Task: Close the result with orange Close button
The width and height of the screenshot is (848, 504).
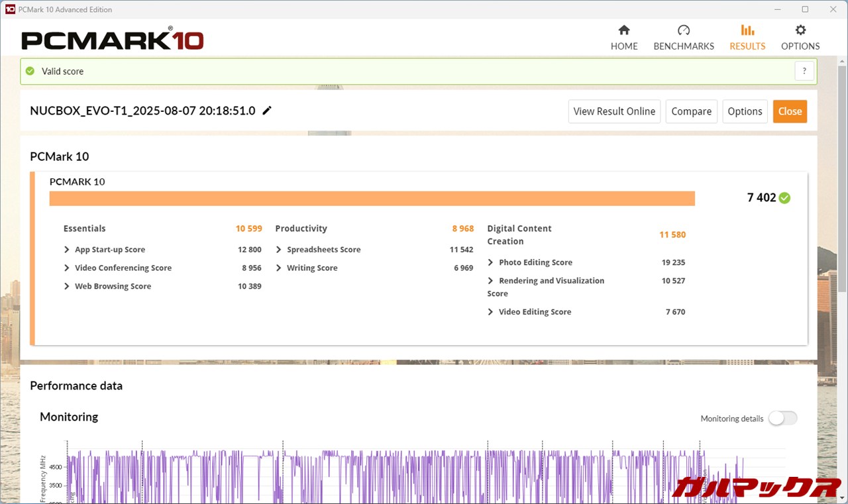Action: click(x=790, y=111)
